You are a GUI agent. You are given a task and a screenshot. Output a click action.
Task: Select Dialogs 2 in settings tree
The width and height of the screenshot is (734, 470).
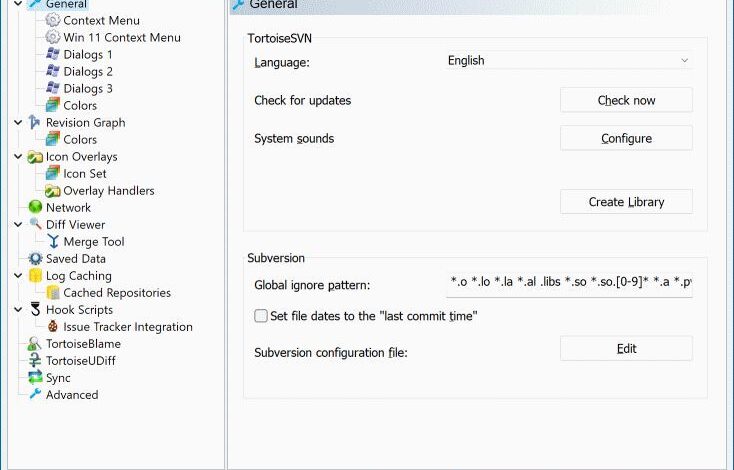[88, 72]
